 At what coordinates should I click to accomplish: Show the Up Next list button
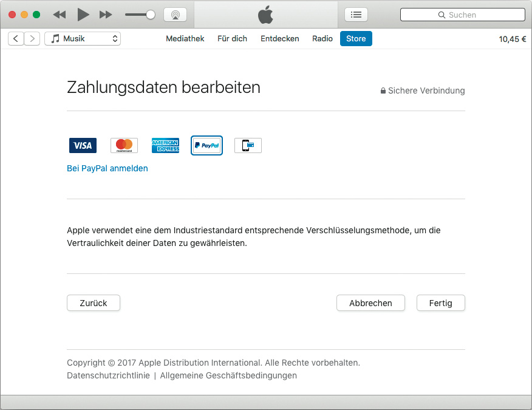click(356, 15)
